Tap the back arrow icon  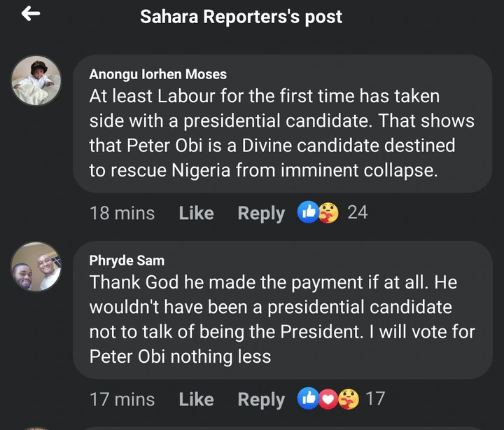coord(31,14)
